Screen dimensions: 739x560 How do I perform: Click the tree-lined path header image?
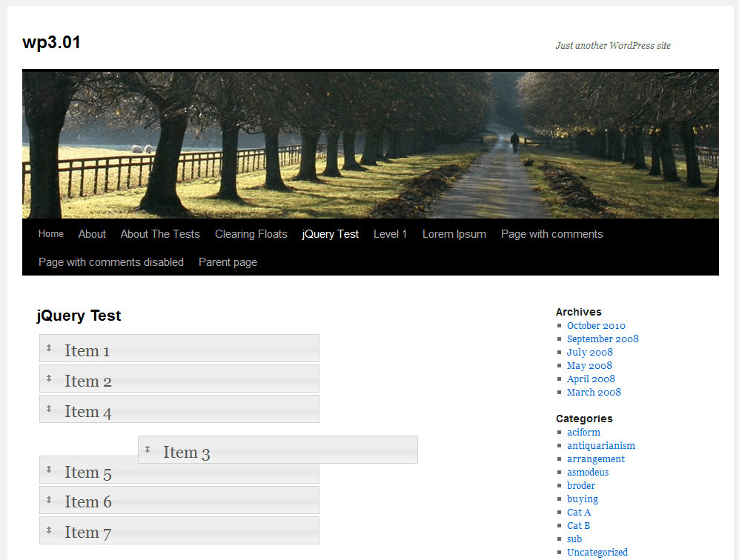(370, 143)
